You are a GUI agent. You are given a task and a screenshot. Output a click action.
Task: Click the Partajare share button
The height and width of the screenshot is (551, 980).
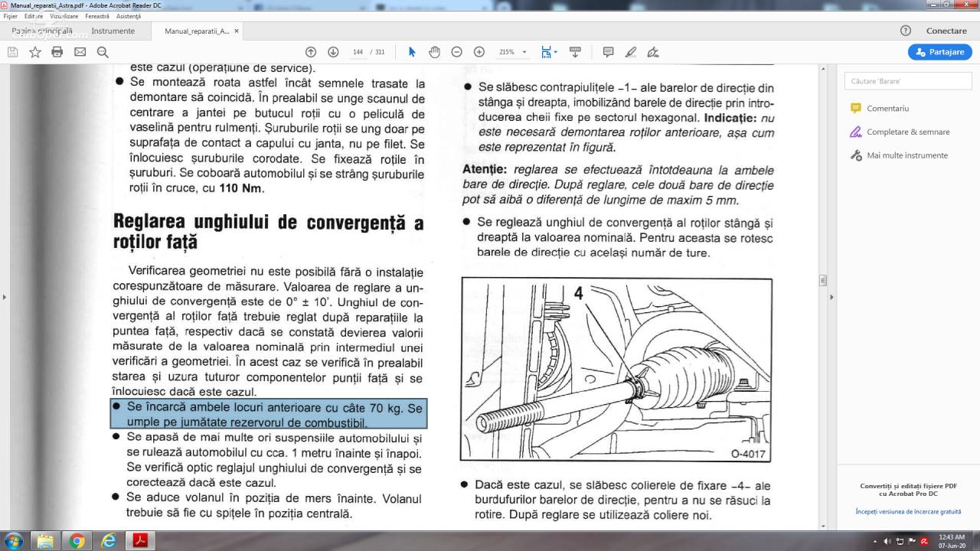point(940,52)
